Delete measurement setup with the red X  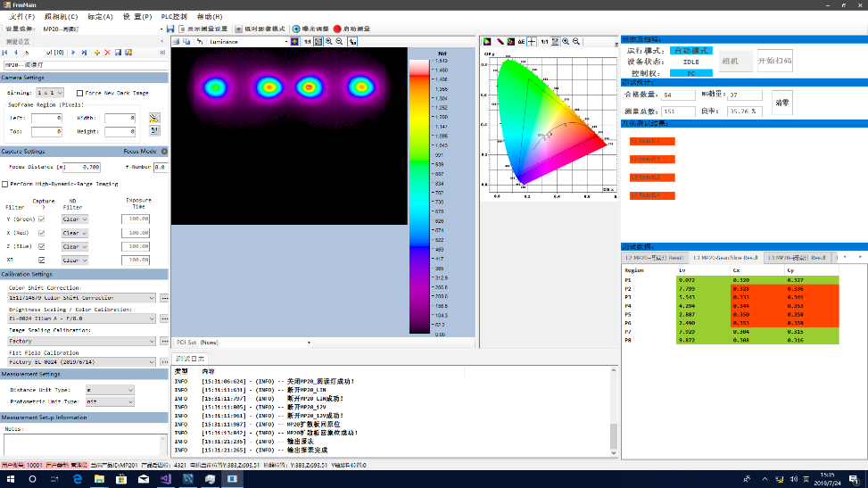[107, 53]
